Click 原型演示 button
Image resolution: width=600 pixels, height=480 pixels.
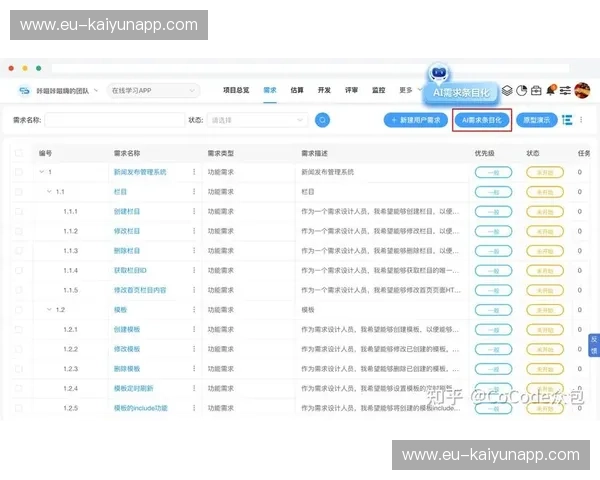click(x=536, y=120)
